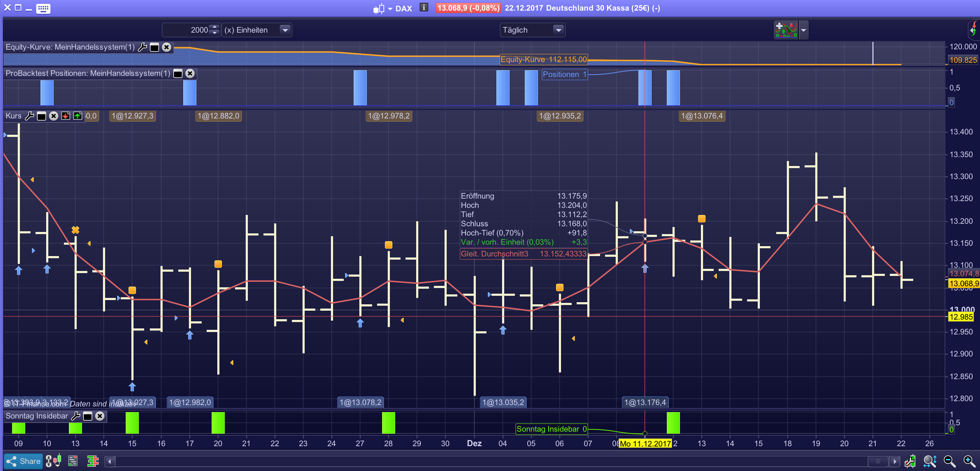Increment the units count stepper
This screenshot has height=471, width=980.
pyautogui.click(x=214, y=27)
